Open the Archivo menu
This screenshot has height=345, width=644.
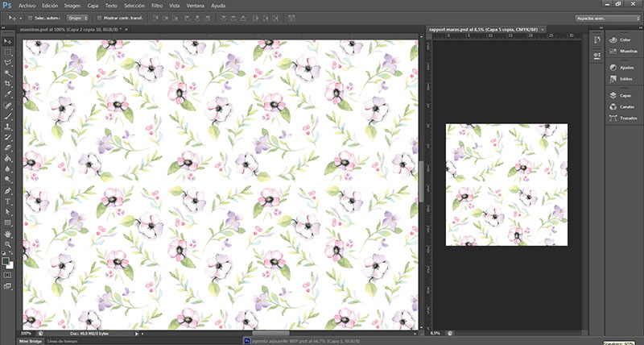(27, 6)
